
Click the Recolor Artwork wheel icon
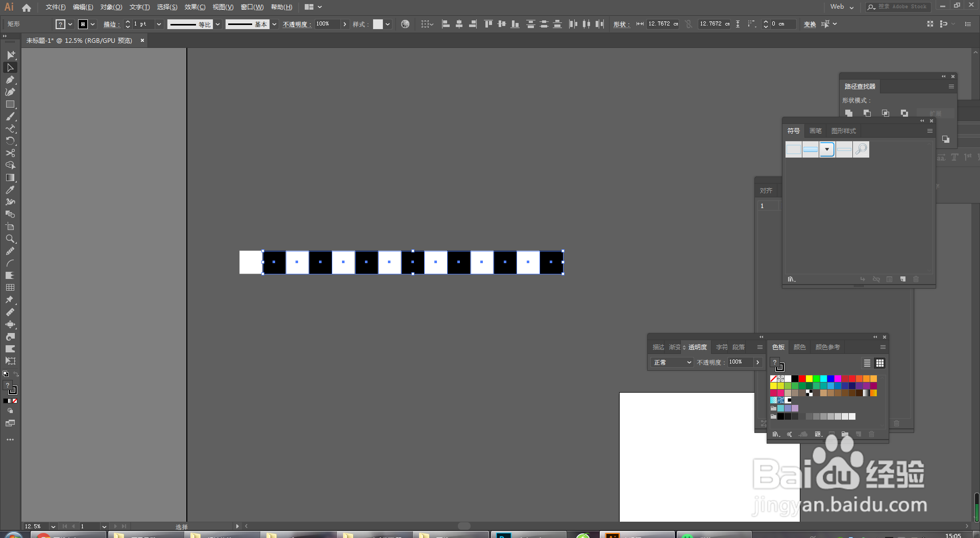tap(405, 24)
